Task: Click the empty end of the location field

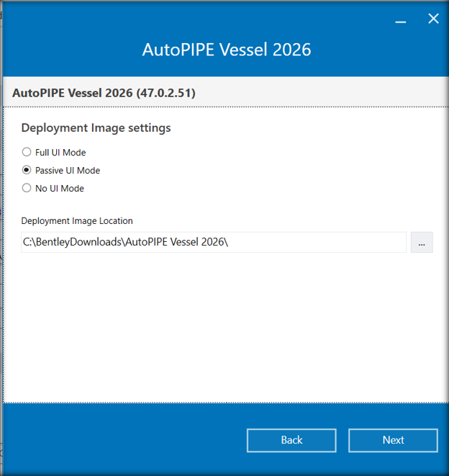Action: click(319, 242)
